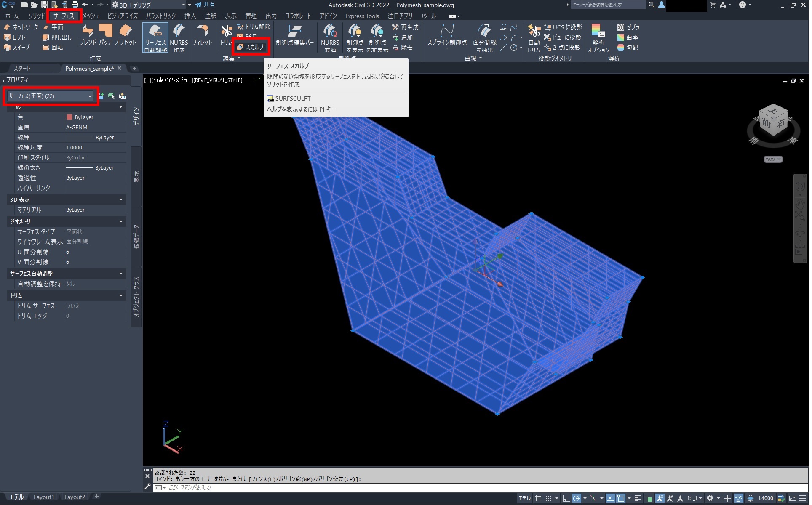The height and width of the screenshot is (505, 812).
Task: Open the ビジュアライズ ribbon tab
Action: [x=123, y=16]
